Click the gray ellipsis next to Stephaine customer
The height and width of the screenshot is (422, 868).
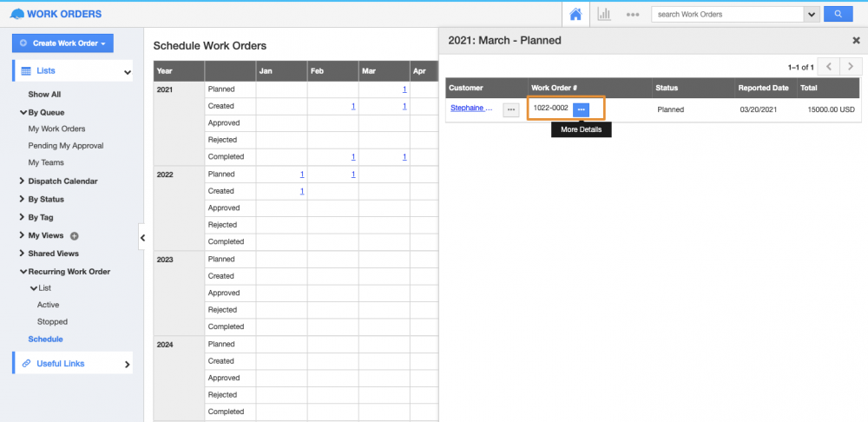(x=510, y=109)
